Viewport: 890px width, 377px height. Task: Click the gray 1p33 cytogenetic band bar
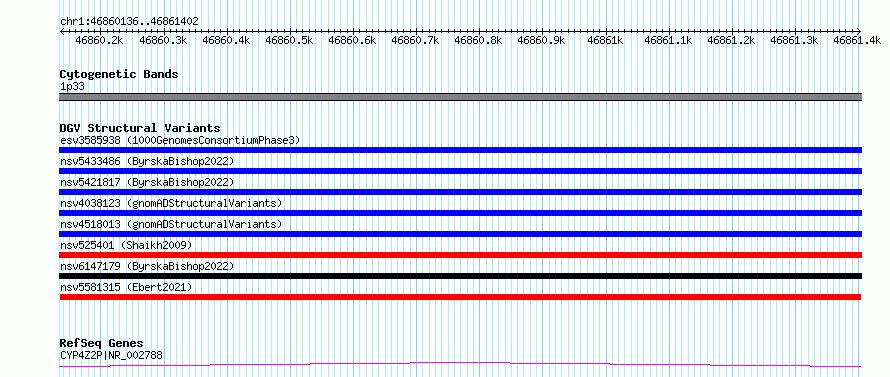pos(460,97)
